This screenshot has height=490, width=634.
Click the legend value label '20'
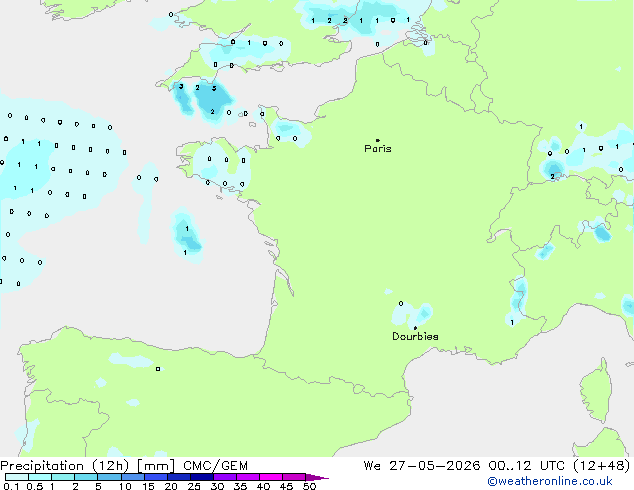click(x=171, y=486)
